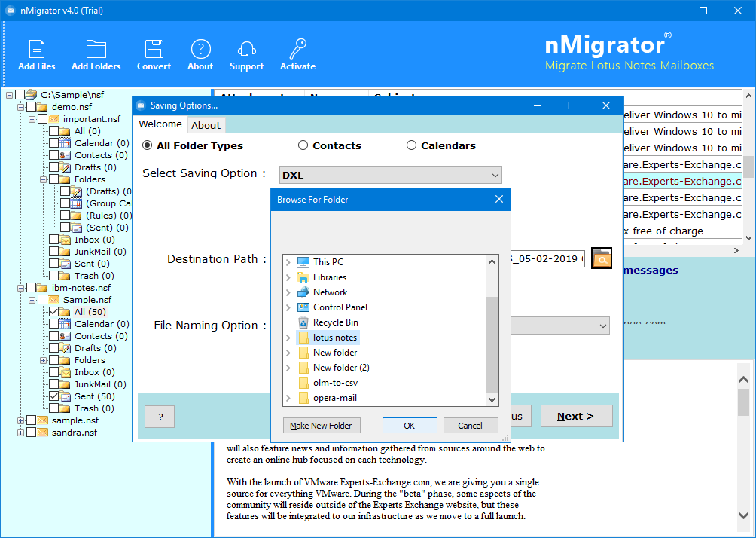Select the Network icon in folder browser

303,292
